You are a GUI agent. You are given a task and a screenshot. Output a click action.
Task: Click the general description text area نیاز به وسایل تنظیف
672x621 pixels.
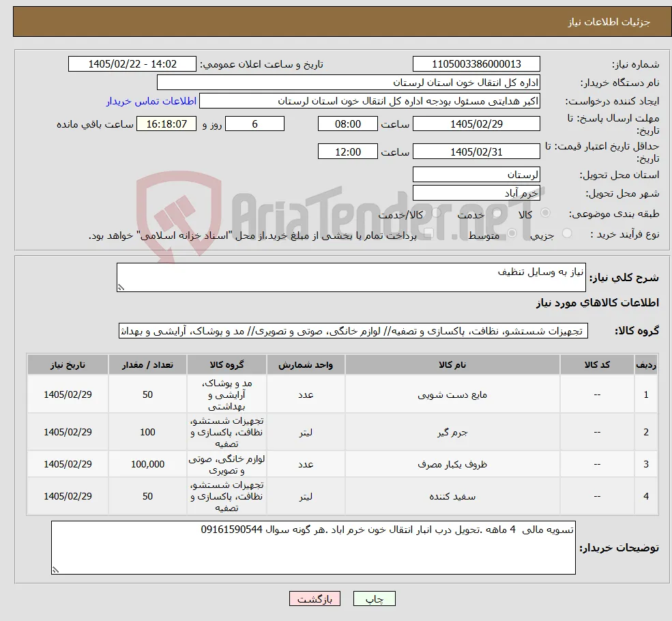(351, 277)
